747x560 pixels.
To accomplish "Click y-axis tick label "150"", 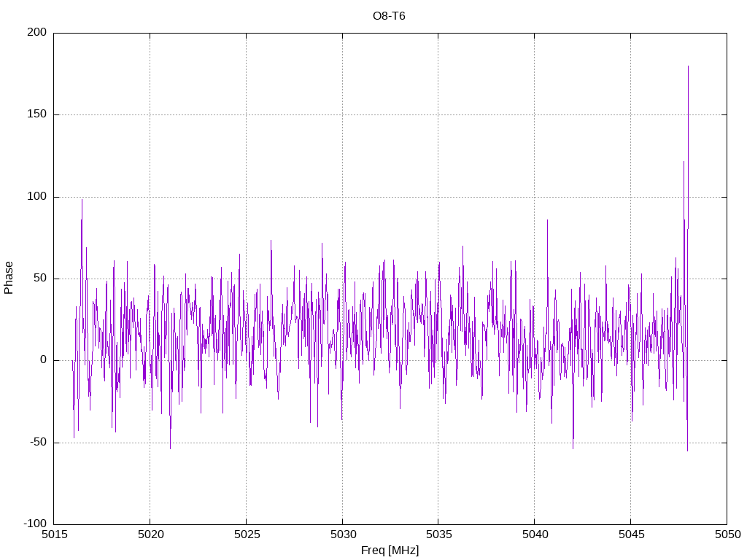I will pos(37,114).
